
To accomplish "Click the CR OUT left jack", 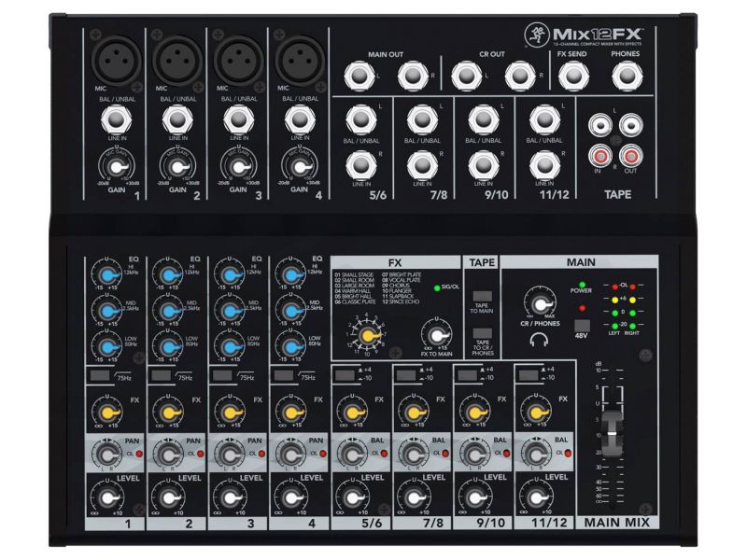I will 466,76.
